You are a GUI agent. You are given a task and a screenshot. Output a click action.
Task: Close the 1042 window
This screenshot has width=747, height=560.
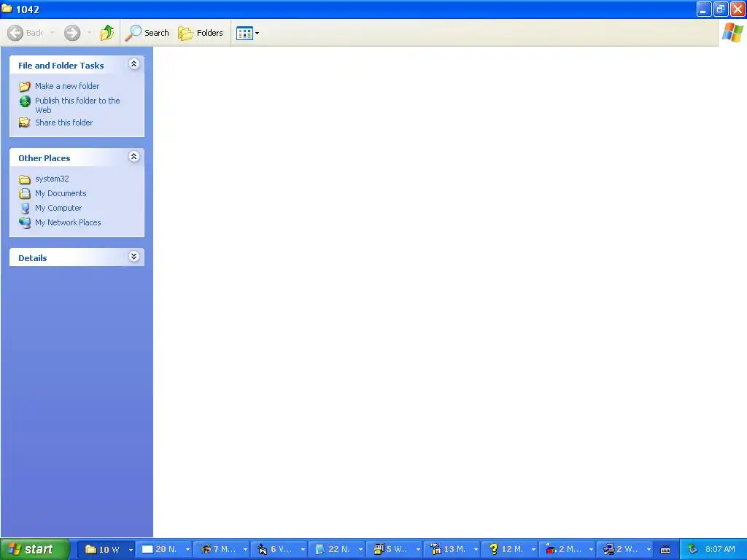coord(738,9)
